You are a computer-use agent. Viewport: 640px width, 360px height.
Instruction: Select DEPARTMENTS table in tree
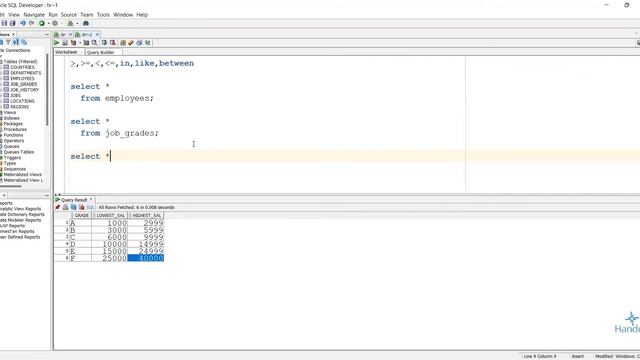click(x=26, y=73)
